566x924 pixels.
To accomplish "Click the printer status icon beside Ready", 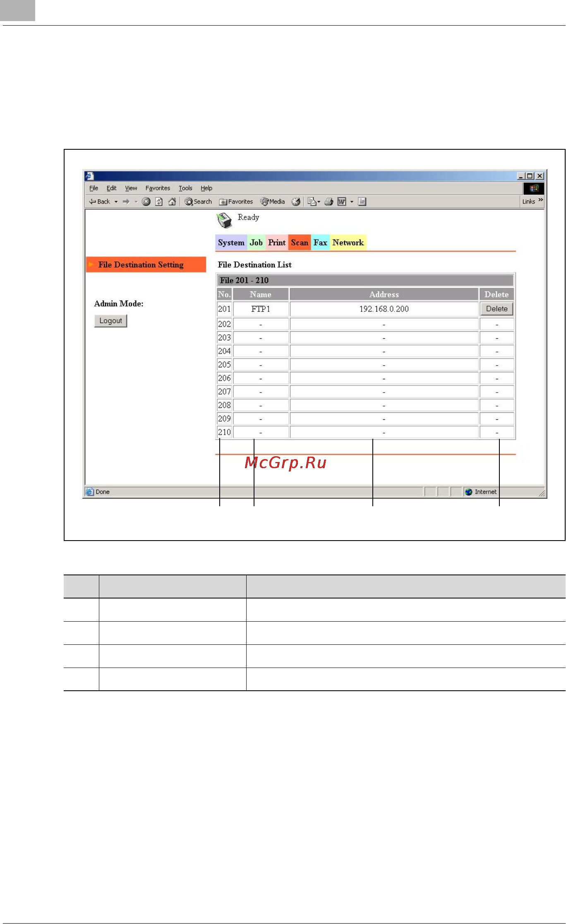I will tap(225, 220).
